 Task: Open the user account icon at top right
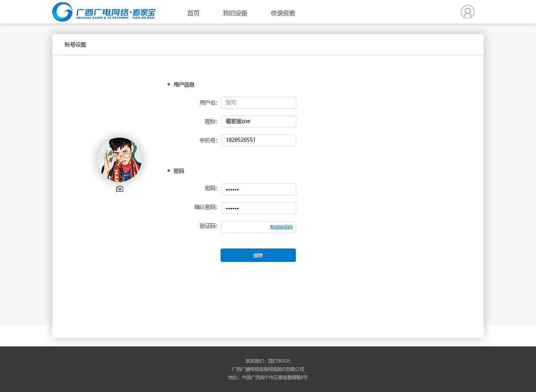tap(467, 12)
